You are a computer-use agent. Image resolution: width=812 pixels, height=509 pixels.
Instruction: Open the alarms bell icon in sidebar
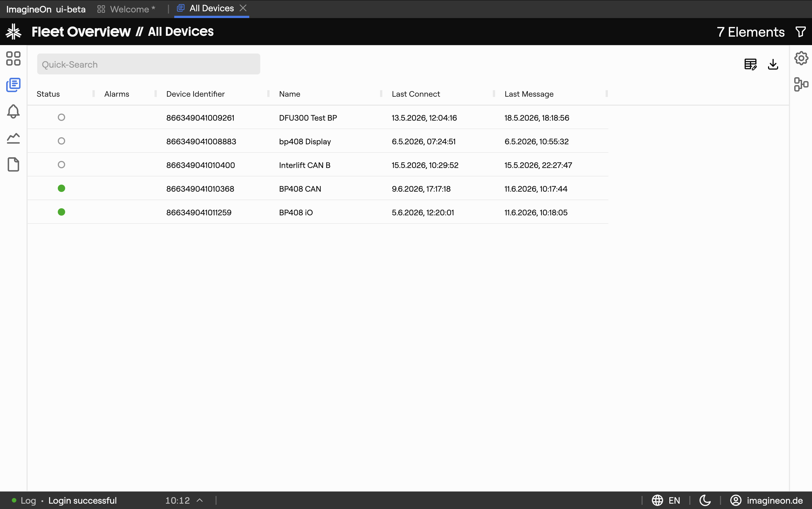tap(14, 111)
